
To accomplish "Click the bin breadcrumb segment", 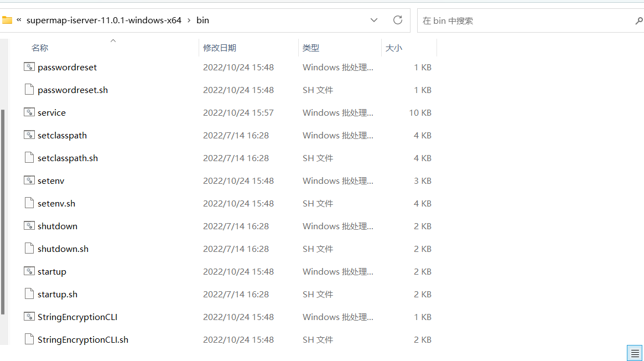I will tap(202, 20).
